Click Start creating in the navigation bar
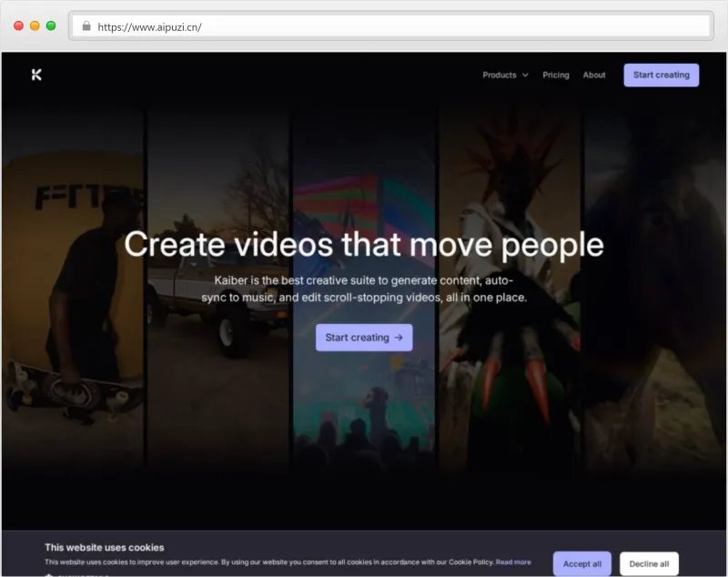 click(662, 76)
